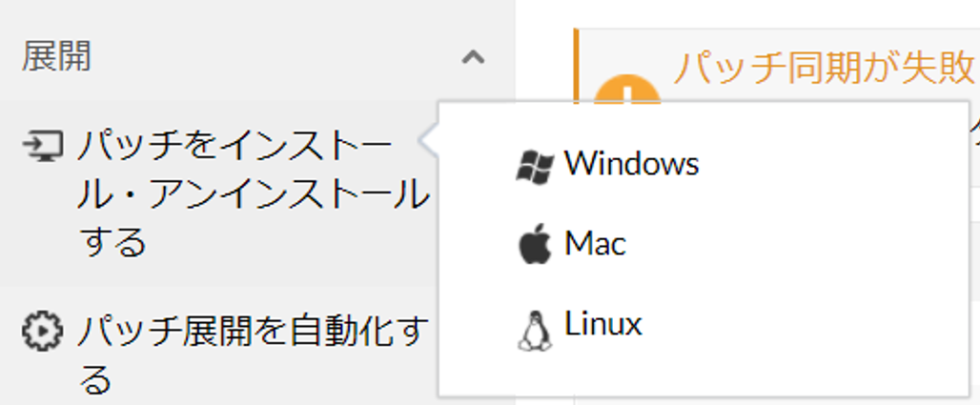Choose Mac from the flyout menu
Viewport: 980px width, 405px height.
click(704, 244)
